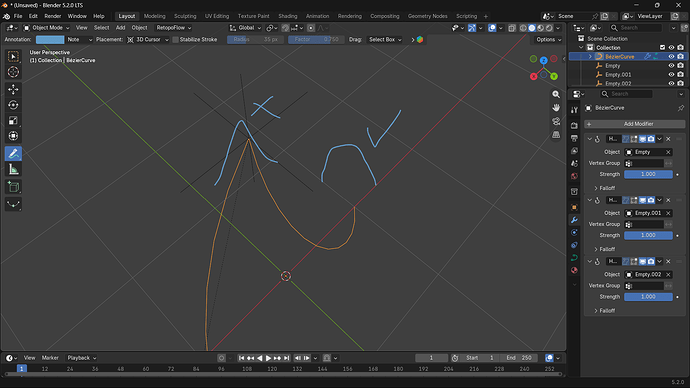The height and width of the screenshot is (388, 690).
Task: Disable BézierCurve in renders camera icon
Action: [x=681, y=57]
